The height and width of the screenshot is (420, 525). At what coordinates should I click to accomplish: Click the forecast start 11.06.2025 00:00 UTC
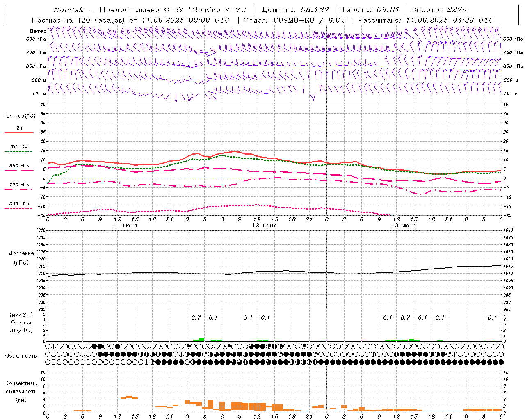click(185, 20)
